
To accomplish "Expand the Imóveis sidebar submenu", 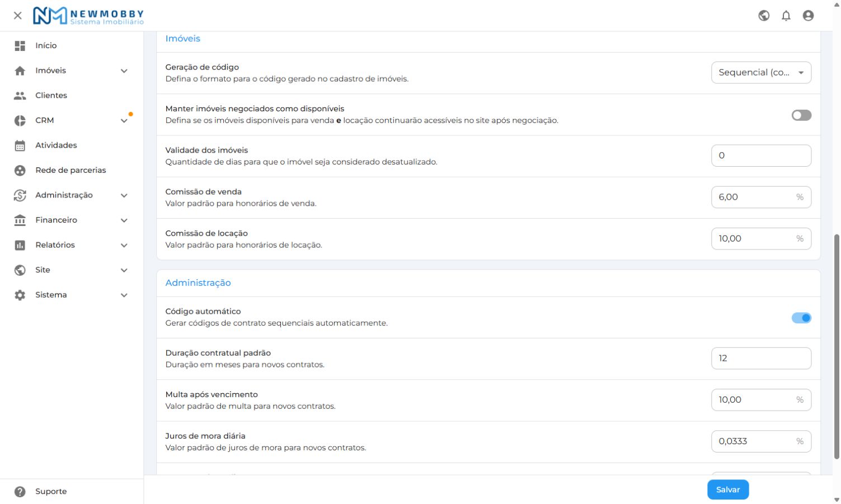I will coord(124,71).
